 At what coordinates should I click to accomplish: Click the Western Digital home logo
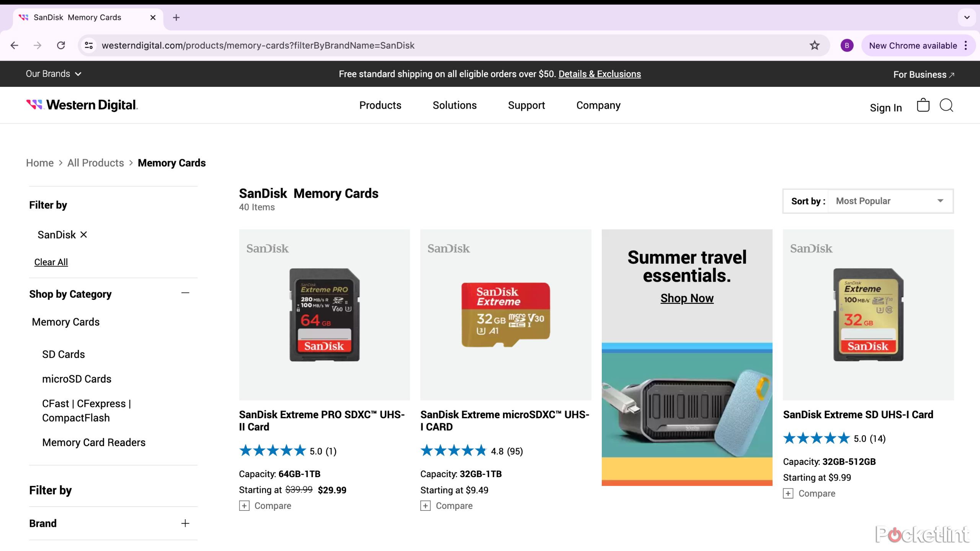point(81,105)
